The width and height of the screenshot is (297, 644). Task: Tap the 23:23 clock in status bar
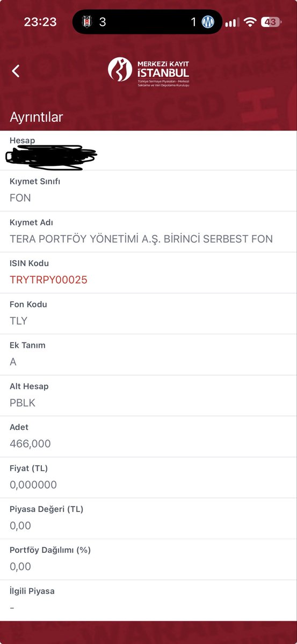pos(40,22)
